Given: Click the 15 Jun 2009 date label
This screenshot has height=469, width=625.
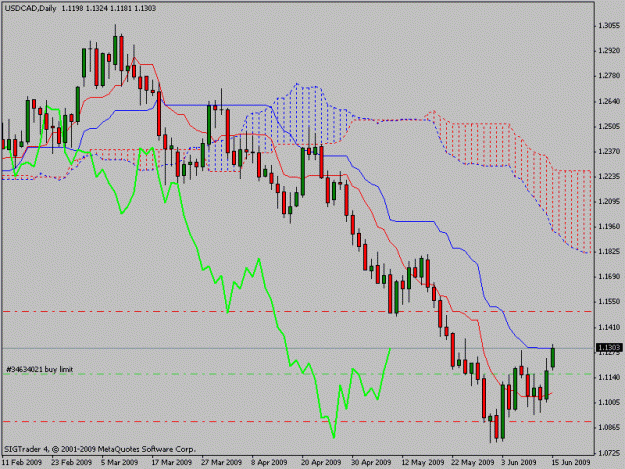Looking at the screenshot, I should coord(571,462).
